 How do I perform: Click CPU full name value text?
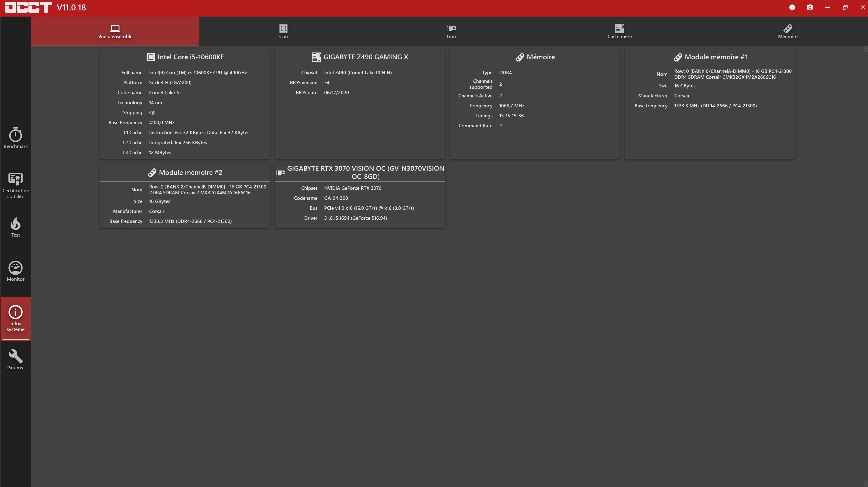tap(198, 72)
